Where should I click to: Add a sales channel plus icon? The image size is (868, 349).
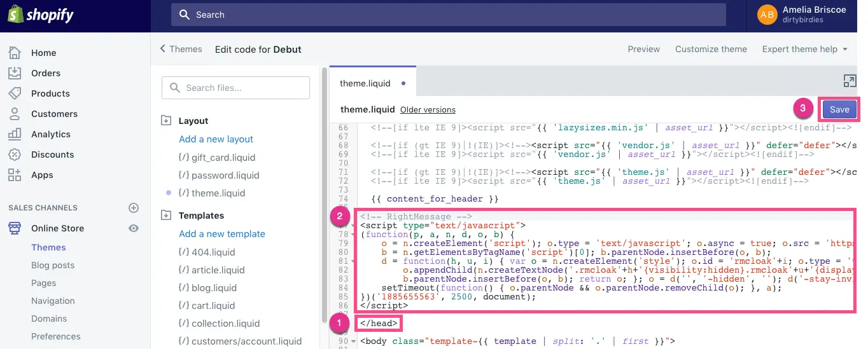click(x=134, y=208)
